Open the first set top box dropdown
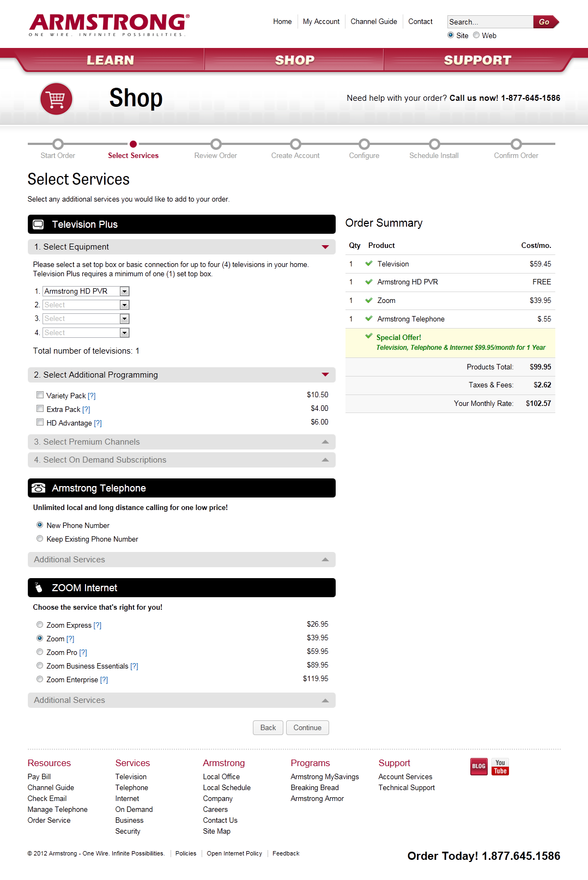 [x=124, y=292]
